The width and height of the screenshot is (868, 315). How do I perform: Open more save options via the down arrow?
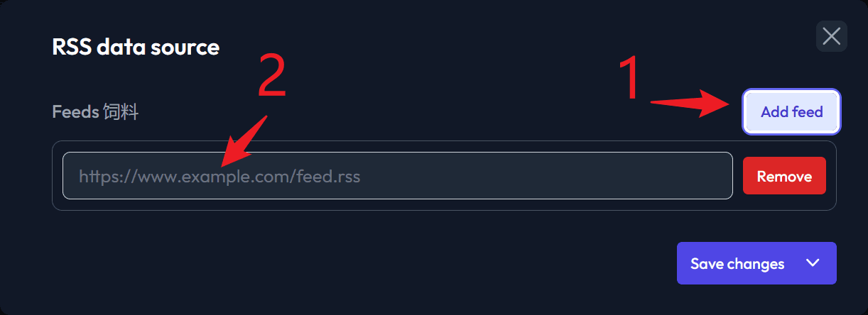tap(813, 263)
